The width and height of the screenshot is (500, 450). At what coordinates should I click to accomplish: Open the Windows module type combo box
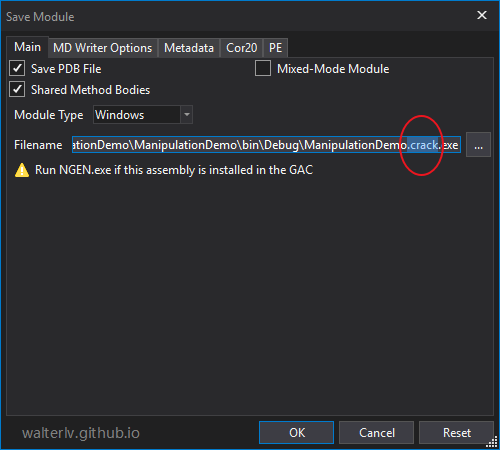143,115
